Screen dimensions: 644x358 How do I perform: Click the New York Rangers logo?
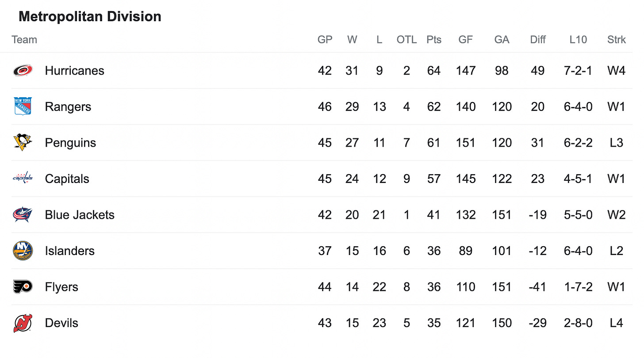point(23,107)
